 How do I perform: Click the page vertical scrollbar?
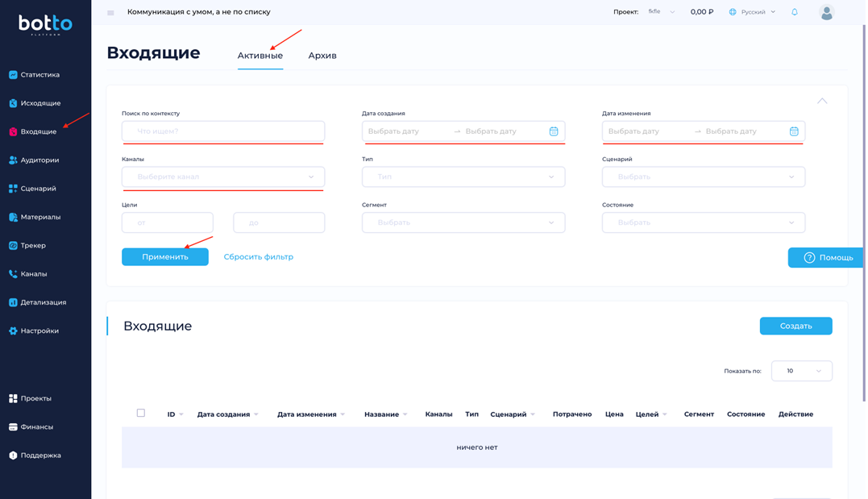[x=864, y=213]
